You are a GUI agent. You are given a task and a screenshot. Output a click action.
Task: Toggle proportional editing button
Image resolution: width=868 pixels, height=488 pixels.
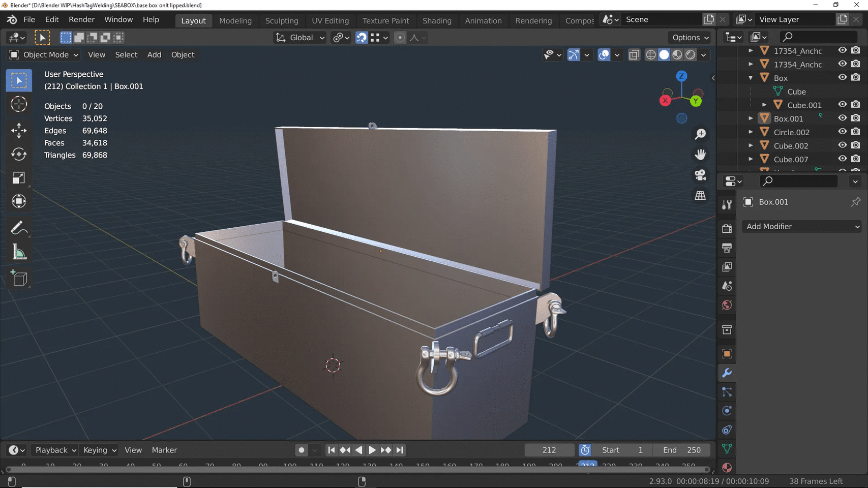tap(400, 38)
